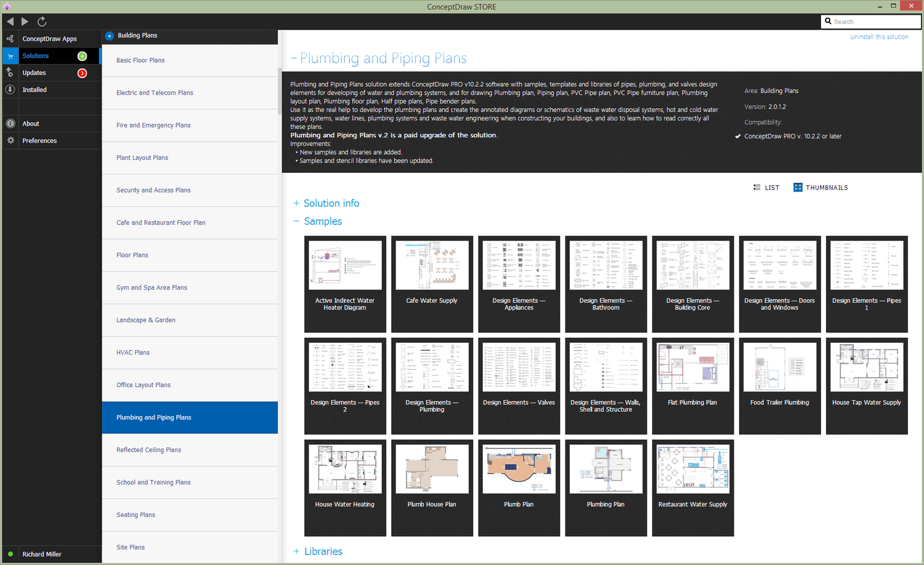
Task: Expand the Solution info section
Action: click(296, 203)
